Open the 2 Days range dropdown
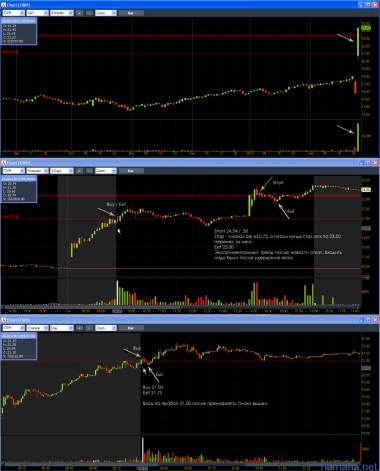 (x=62, y=171)
